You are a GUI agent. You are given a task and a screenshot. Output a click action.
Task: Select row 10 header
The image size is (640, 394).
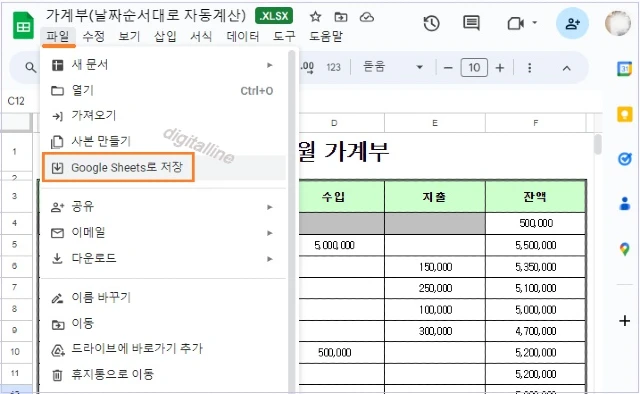(x=15, y=352)
